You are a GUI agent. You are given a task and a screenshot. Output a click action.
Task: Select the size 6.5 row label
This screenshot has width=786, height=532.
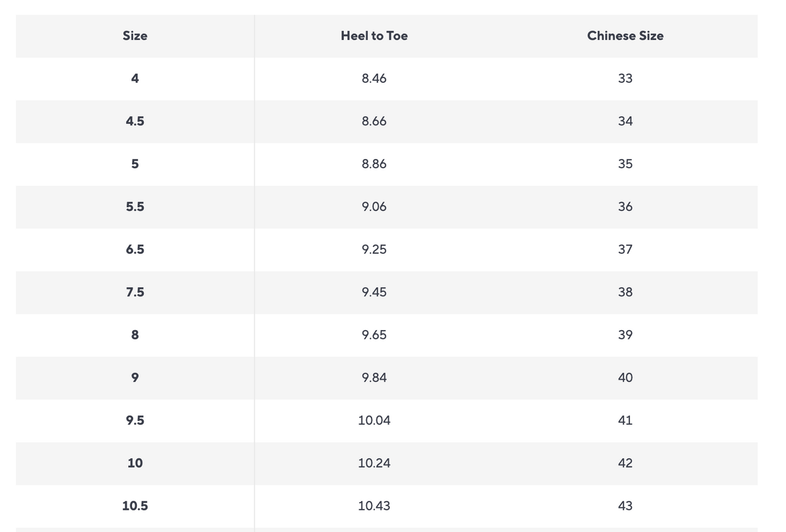point(135,250)
